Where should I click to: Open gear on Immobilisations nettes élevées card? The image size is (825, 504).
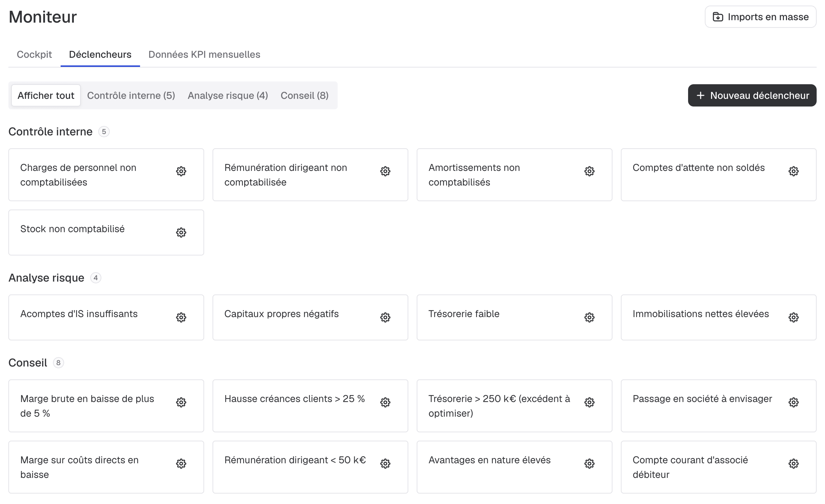click(x=794, y=317)
